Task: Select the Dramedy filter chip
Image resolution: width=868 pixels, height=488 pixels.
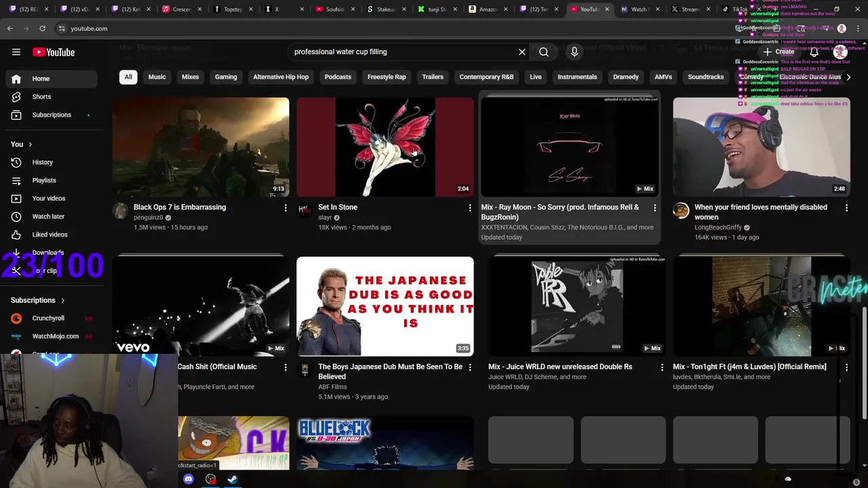Action: [x=626, y=77]
